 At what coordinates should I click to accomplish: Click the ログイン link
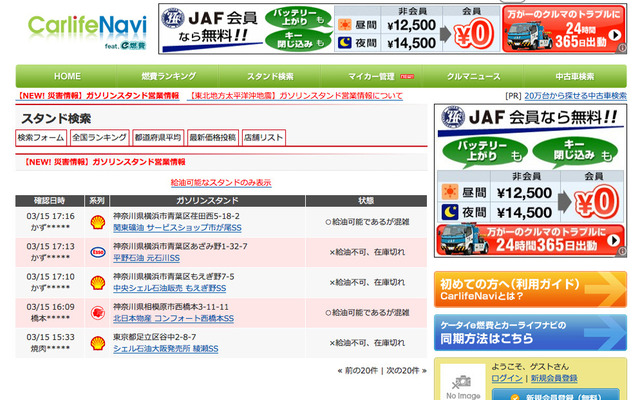(507, 378)
